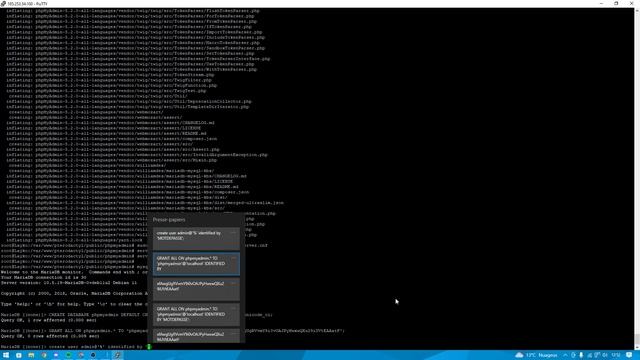Click the 'Welcome to the MariaDB monitor' line

[x=74, y=272]
